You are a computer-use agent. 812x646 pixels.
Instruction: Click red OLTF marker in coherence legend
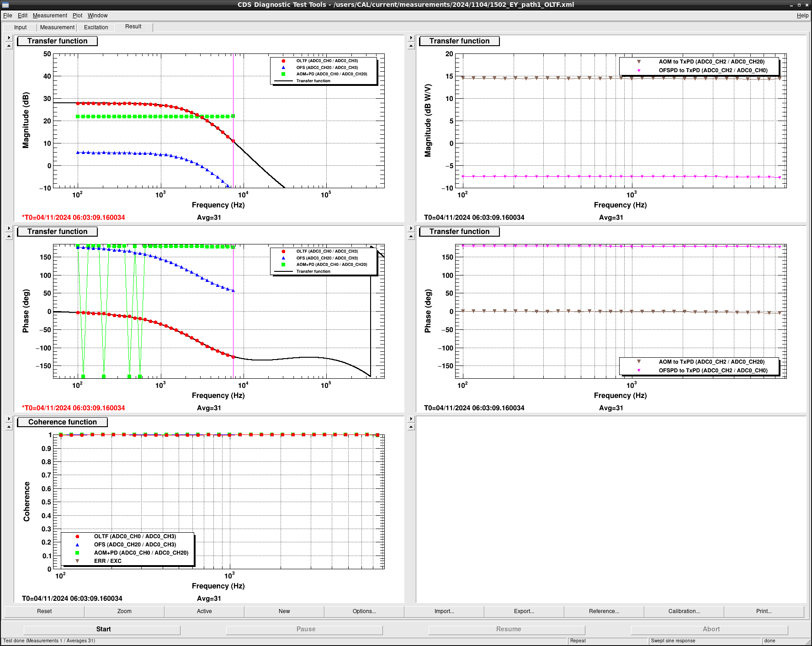tap(77, 537)
